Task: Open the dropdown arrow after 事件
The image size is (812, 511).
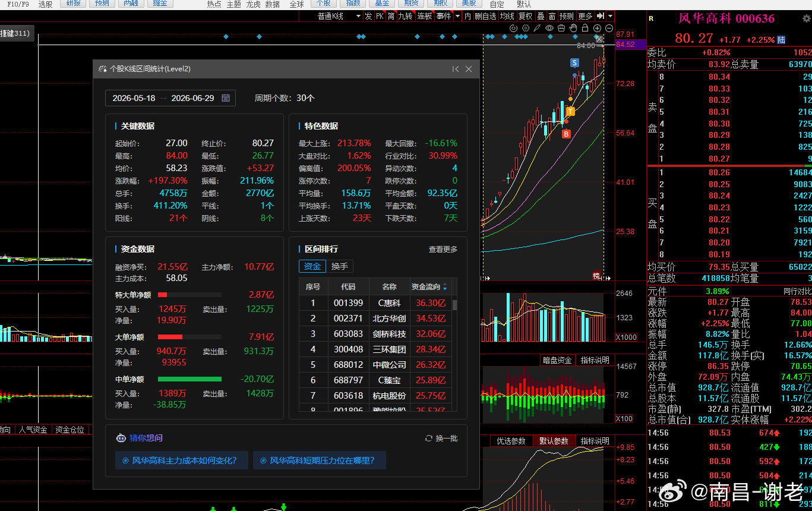Action: click(458, 16)
